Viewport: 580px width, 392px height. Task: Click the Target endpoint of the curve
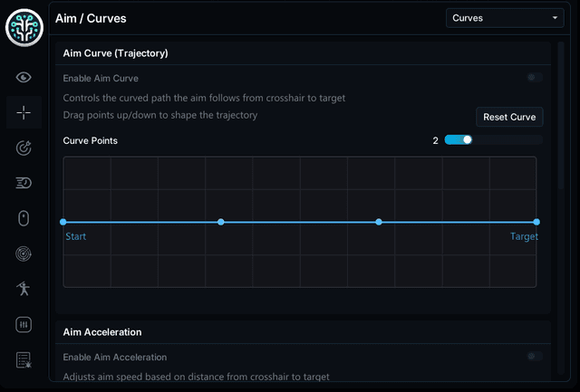tap(536, 222)
